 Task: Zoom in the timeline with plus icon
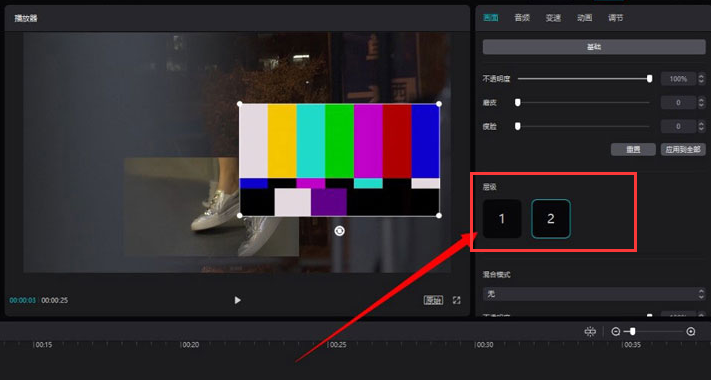[691, 332]
